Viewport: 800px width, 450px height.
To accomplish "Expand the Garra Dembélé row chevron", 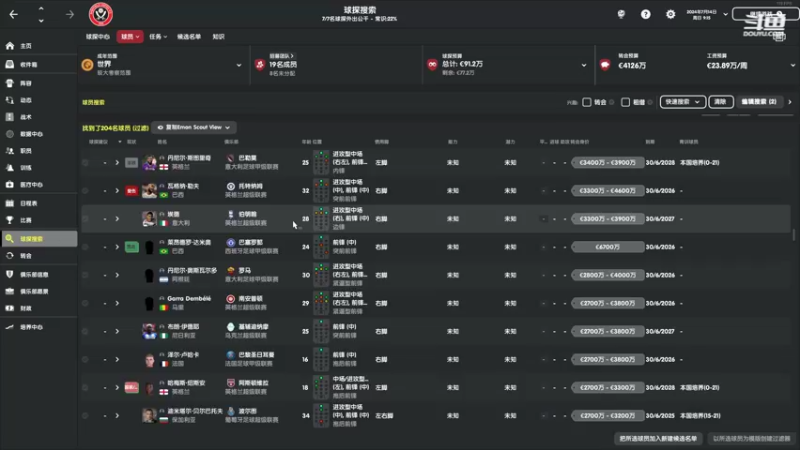I will (117, 303).
